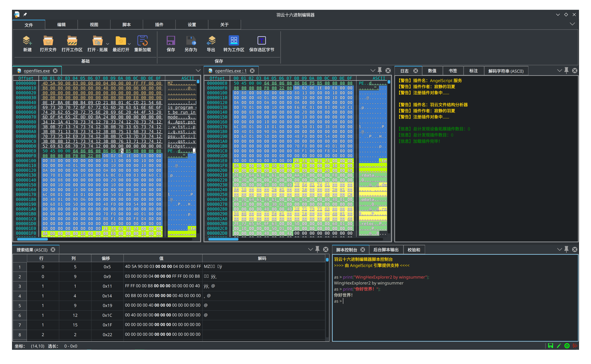Viewport: 591px width, 364px height.
Task: Open tab list dropdown of openfiles.exe : 1 panel
Action: coord(373,70)
